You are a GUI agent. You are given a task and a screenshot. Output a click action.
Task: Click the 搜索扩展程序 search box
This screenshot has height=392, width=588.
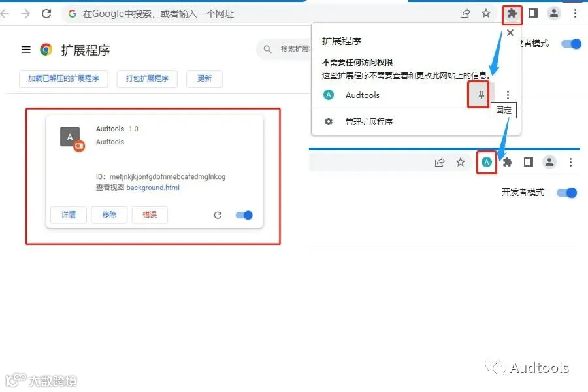pyautogui.click(x=284, y=49)
